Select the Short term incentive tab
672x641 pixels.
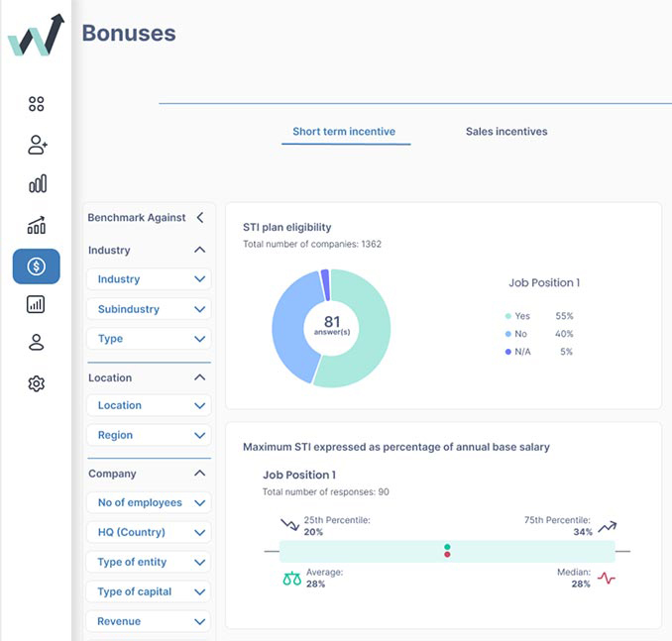click(344, 132)
